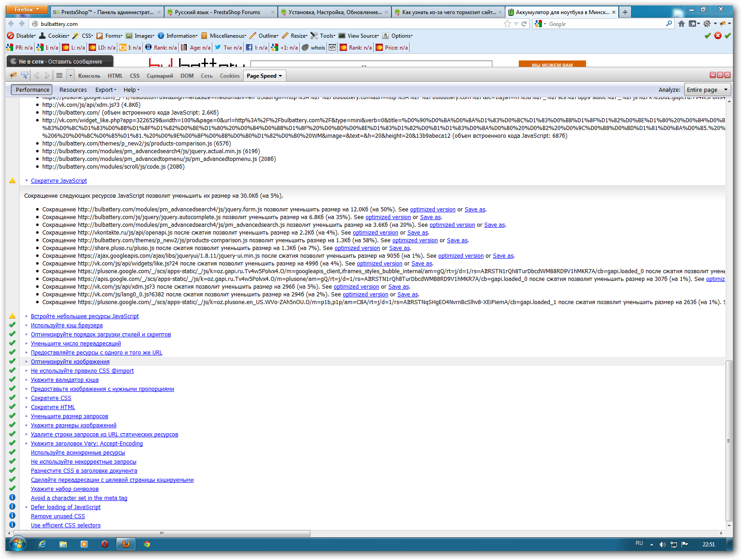This screenshot has width=742, height=560.
Task: Click the vertical scrollbar thumb of the Page Speed panel
Action: point(729,440)
